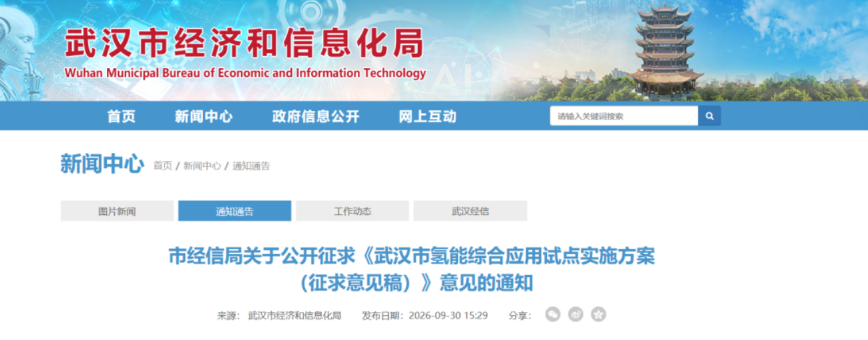Screen dimensions: 868x340
Task: Click the hydrogen energy notice article title
Action: 412,269
